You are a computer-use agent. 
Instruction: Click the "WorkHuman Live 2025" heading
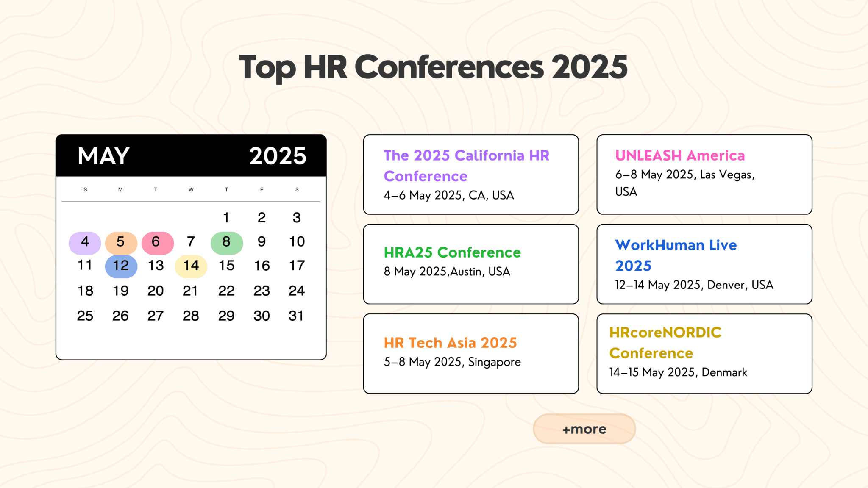point(676,255)
